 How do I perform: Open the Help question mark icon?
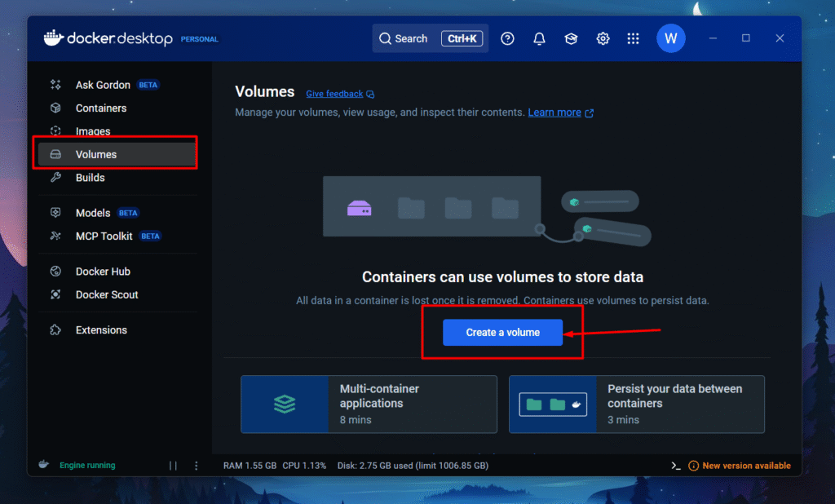(x=507, y=38)
